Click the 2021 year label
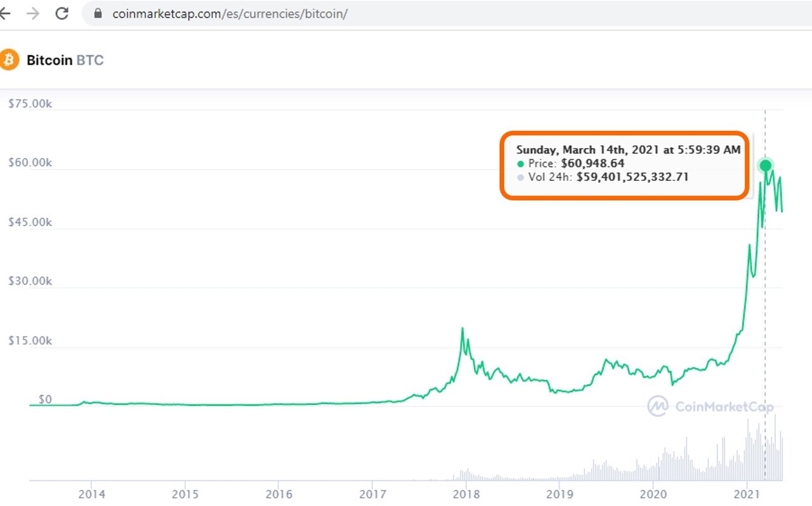The width and height of the screenshot is (812, 506). (x=748, y=493)
